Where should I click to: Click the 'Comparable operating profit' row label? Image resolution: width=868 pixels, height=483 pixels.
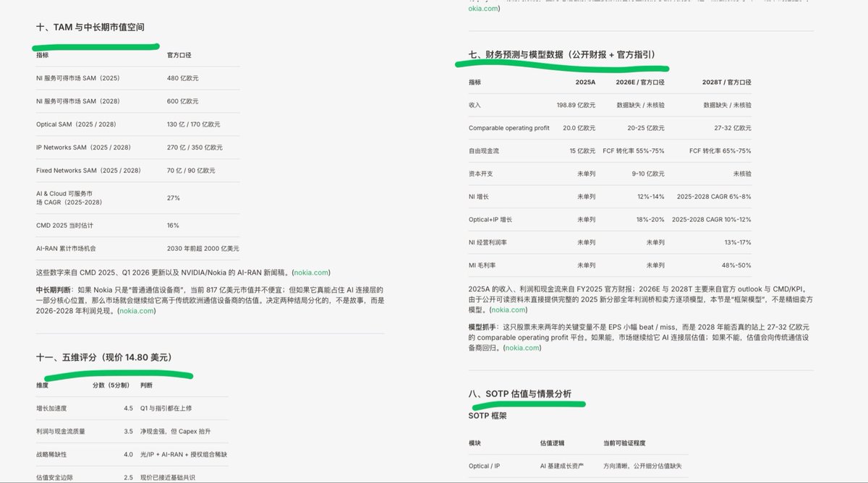[509, 128]
